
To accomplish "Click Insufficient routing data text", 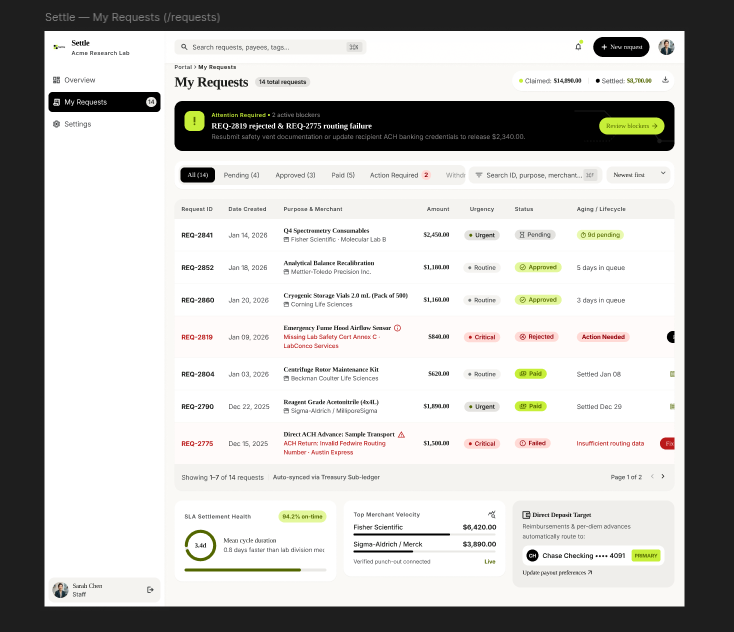I will (610, 443).
